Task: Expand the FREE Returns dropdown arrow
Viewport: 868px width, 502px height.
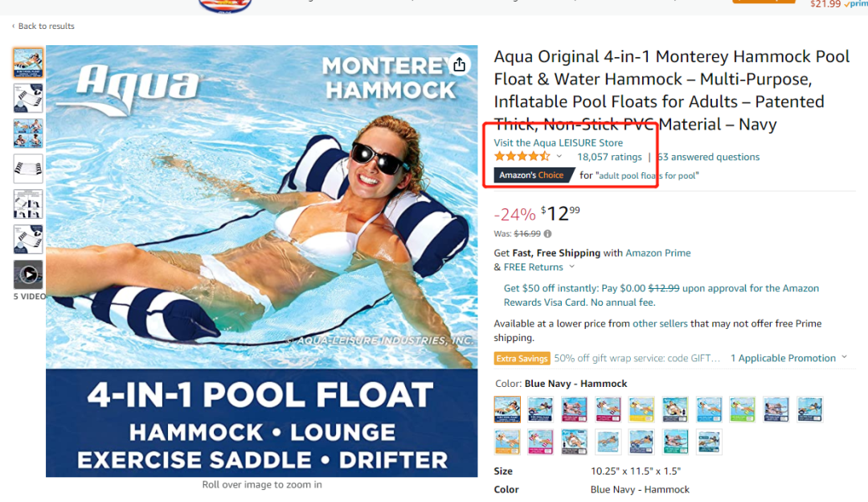Action: 572,266
